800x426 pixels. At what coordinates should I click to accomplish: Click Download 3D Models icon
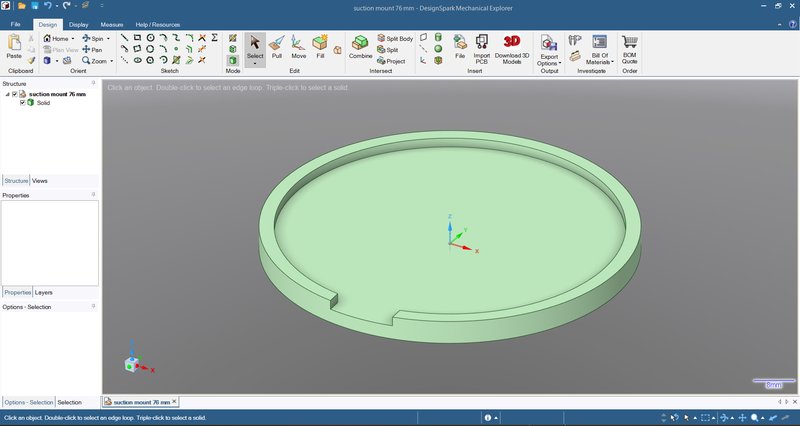click(512, 46)
